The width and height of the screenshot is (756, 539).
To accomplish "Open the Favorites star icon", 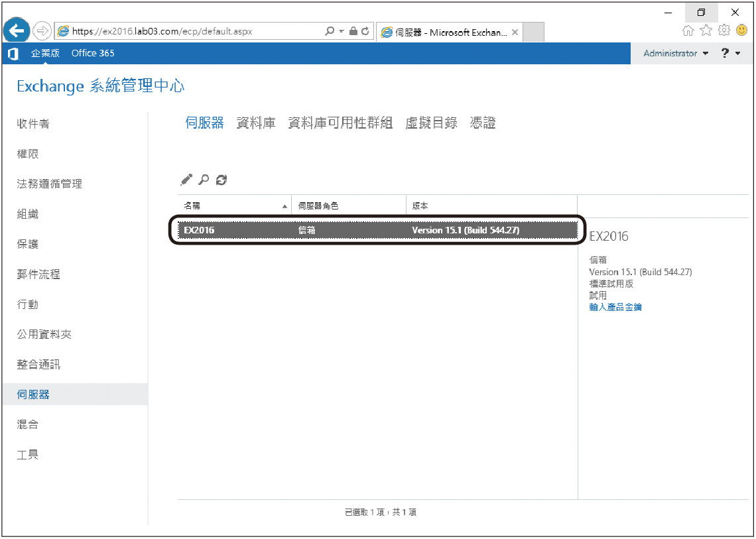I will (706, 30).
